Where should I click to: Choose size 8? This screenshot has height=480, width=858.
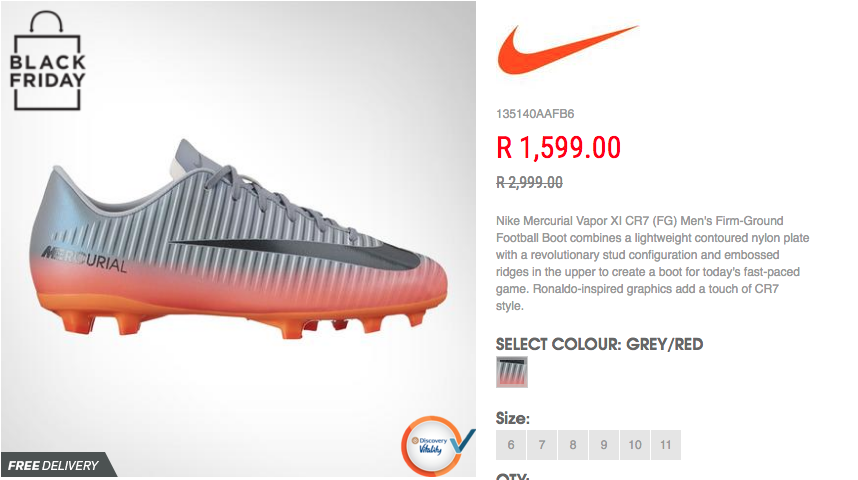pos(573,445)
